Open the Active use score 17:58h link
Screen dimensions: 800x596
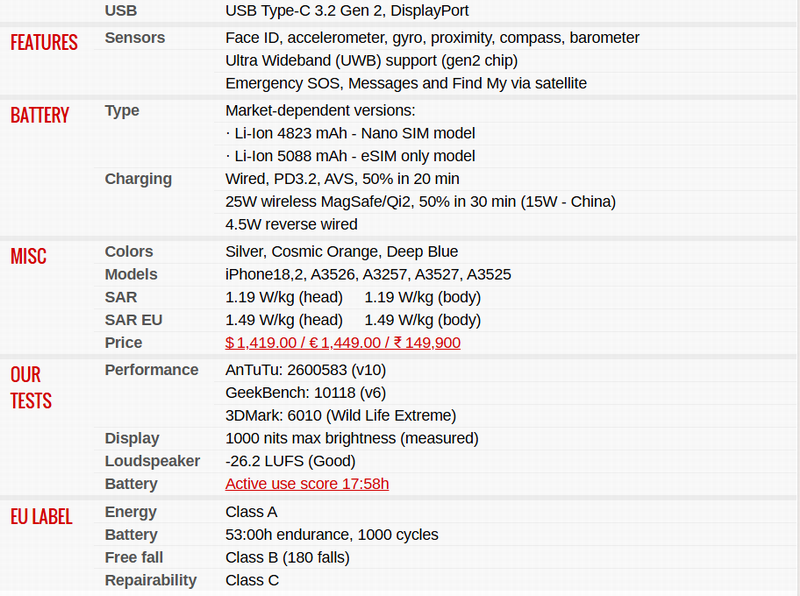[307, 484]
